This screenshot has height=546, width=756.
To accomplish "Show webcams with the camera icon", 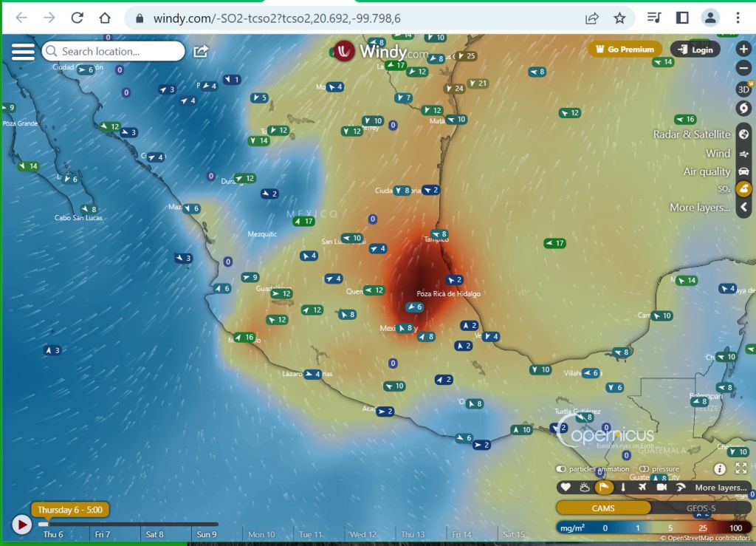I will pyautogui.click(x=661, y=487).
